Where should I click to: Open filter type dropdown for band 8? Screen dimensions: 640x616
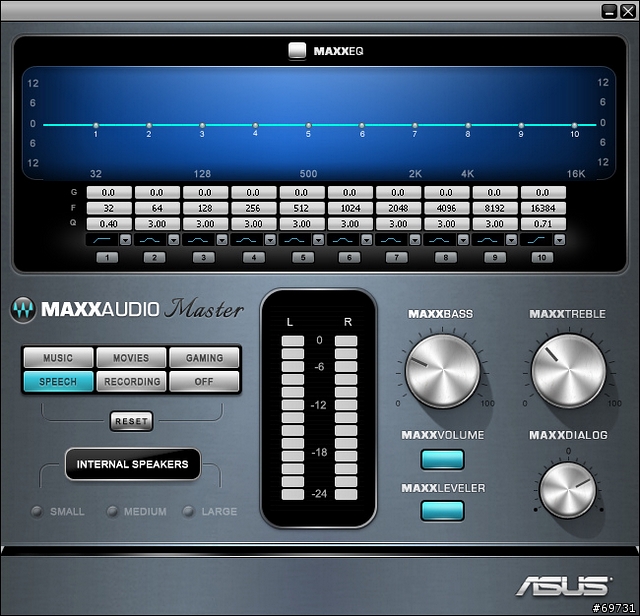tap(463, 240)
